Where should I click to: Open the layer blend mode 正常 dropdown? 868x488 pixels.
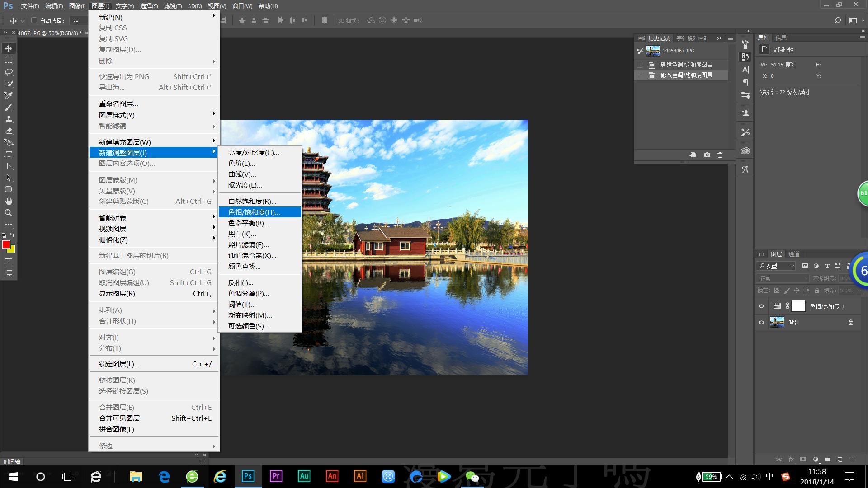click(x=783, y=278)
